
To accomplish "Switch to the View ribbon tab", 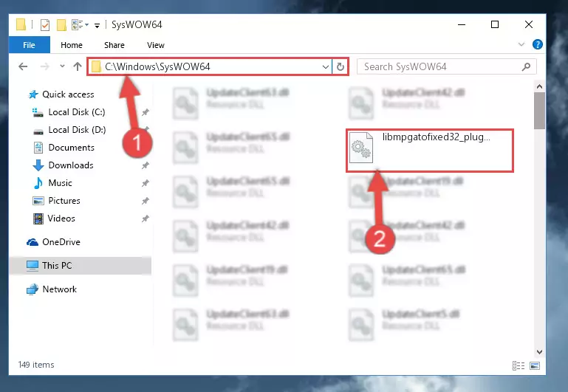I will coord(155,45).
